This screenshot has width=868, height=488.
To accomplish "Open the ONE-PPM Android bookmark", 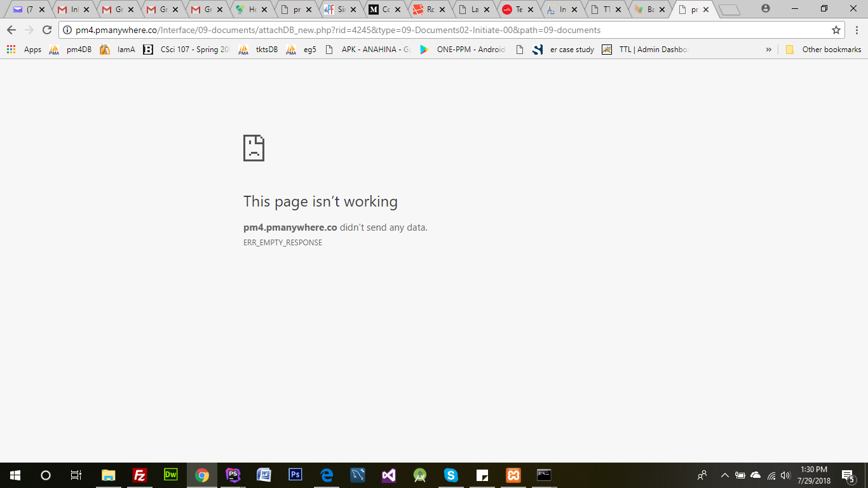I will coord(463,50).
